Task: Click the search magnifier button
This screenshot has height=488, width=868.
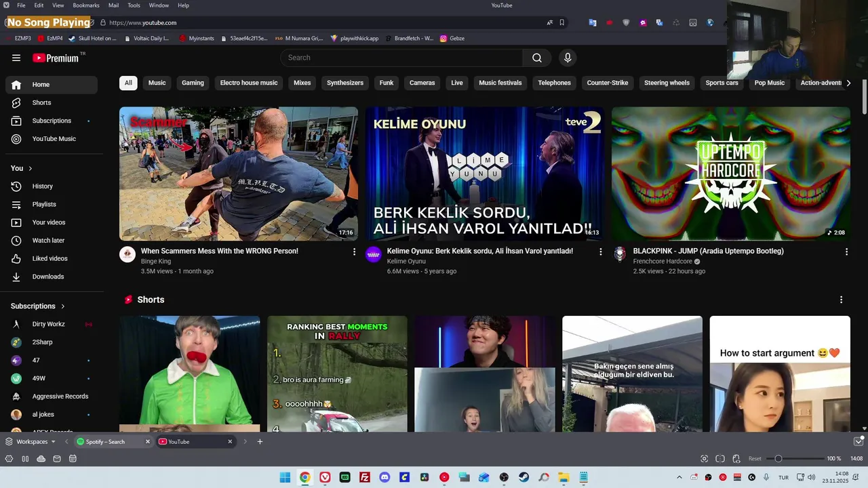Action: [537, 58]
